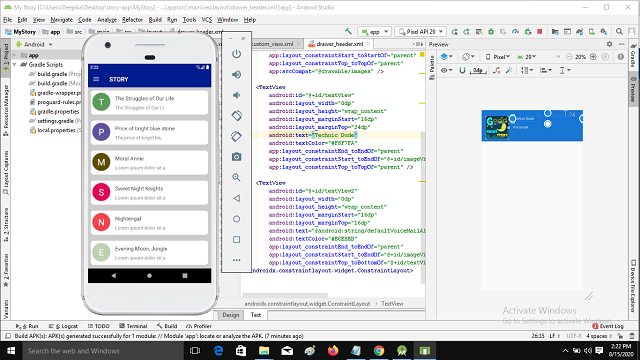Open the Pixel API 29 device dropdown
This screenshot has width=640, height=360.
420,31
